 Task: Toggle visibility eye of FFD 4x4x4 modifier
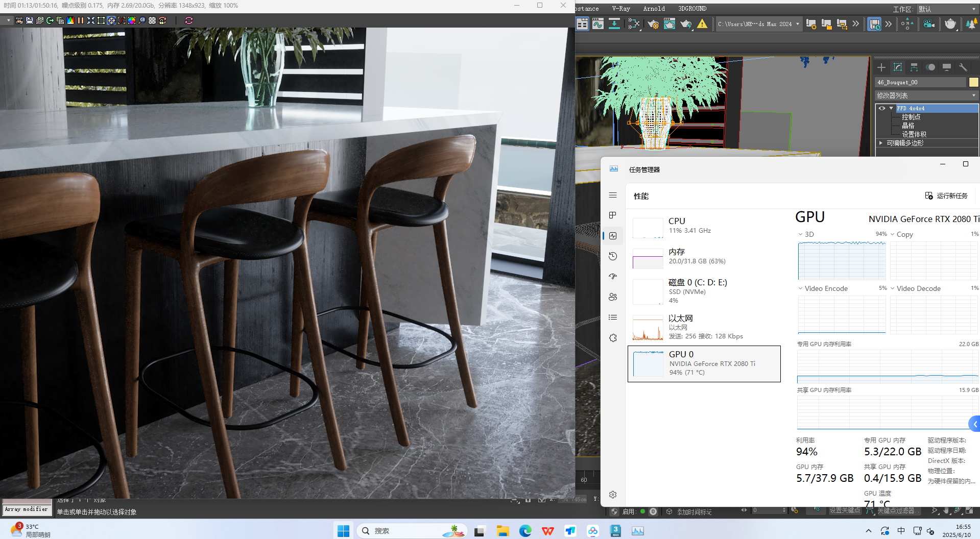pos(882,108)
